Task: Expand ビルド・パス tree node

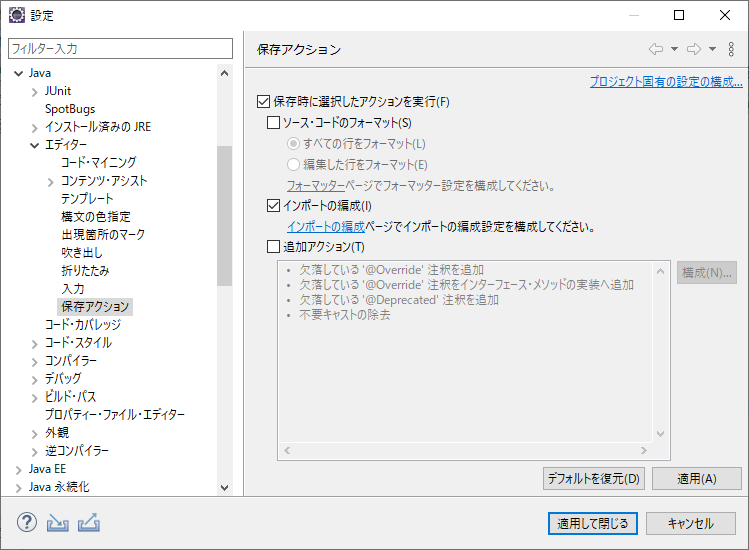Action: click(34, 398)
